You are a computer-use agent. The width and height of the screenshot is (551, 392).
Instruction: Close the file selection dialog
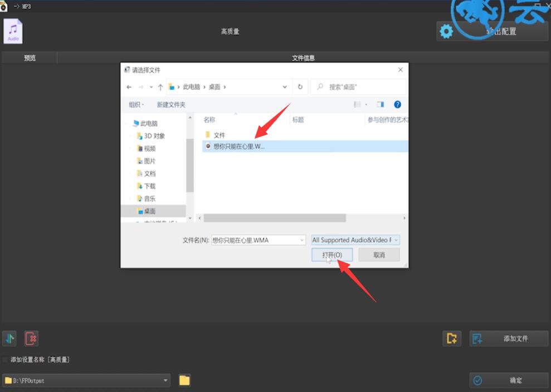(x=400, y=70)
